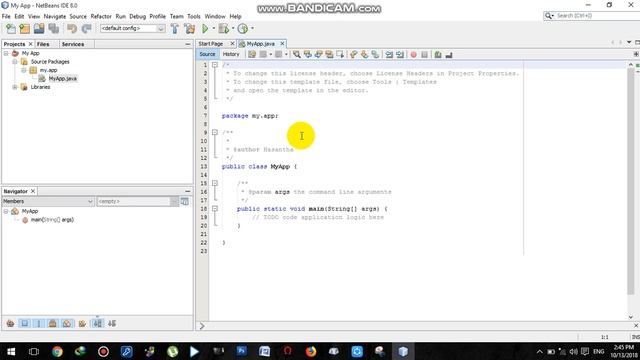
Task: Toggle Show Fields filter in Navigator
Action: pos(25,324)
